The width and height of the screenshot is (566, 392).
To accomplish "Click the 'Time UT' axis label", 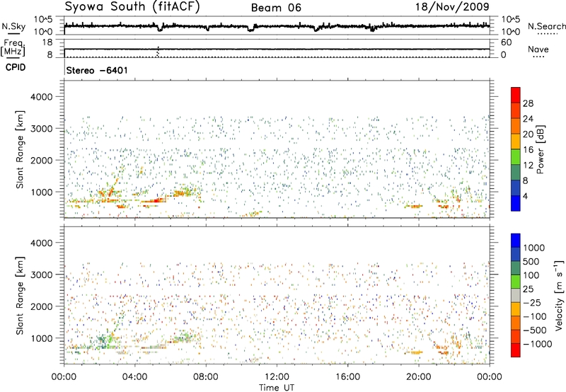I will pyautogui.click(x=277, y=388).
